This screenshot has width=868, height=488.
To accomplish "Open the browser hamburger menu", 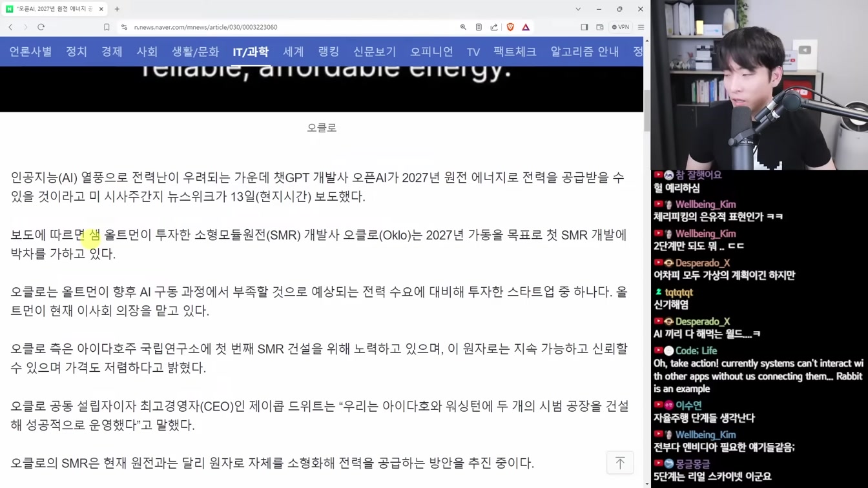I will pos(641,27).
